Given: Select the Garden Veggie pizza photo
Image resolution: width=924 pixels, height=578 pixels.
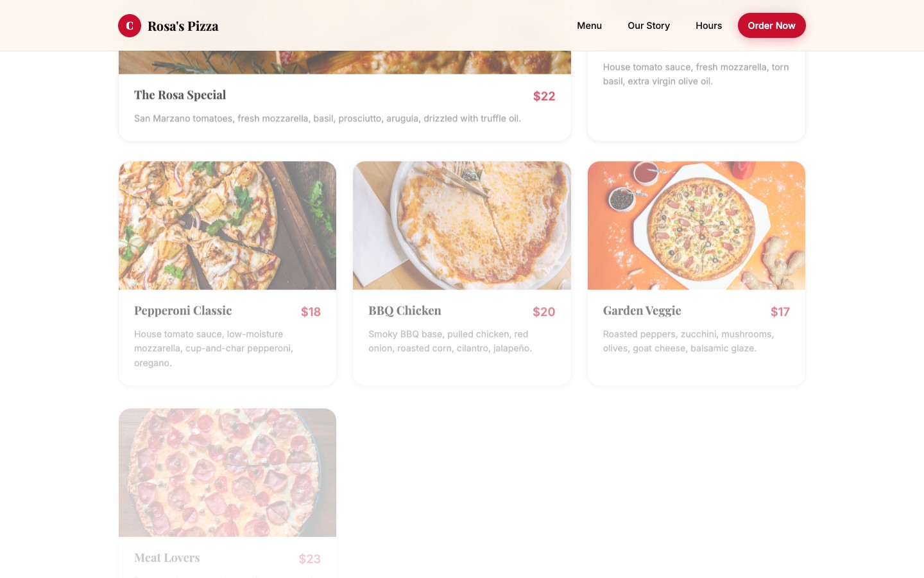Looking at the screenshot, I should point(696,225).
